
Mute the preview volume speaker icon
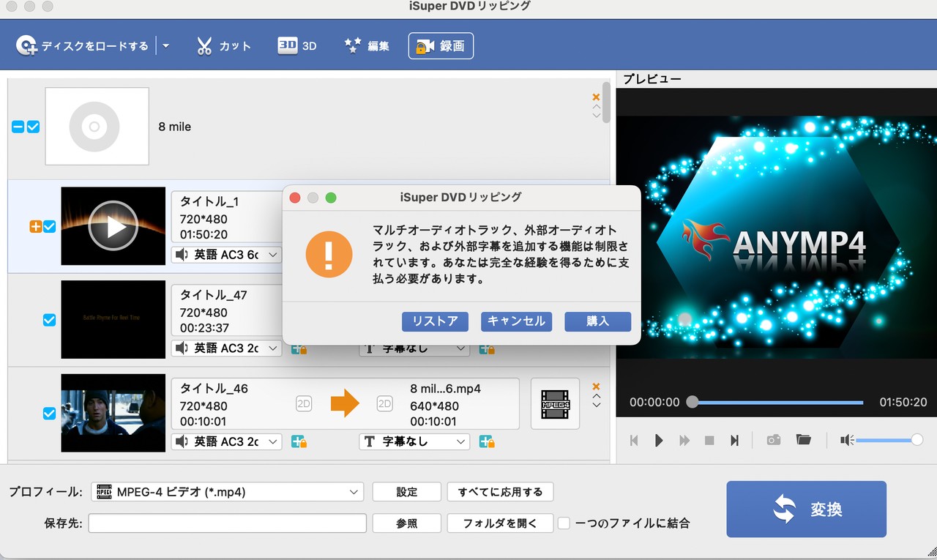click(847, 440)
